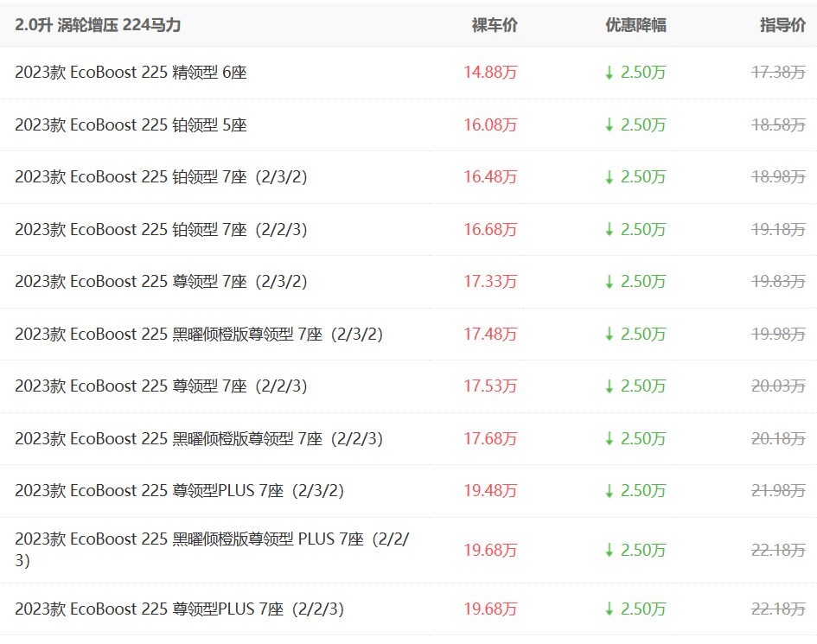Click green down arrow in 17.68万 row
The width and height of the screenshot is (817, 644).
click(x=610, y=439)
